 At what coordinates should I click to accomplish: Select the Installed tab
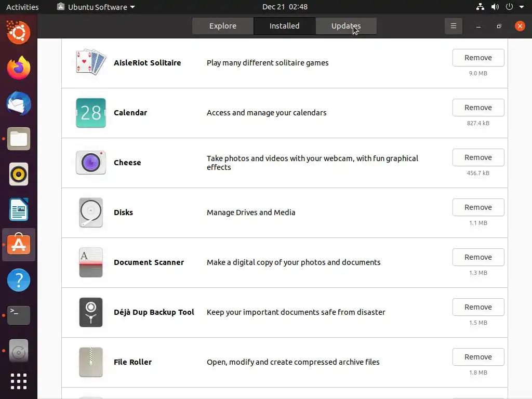[x=284, y=26]
